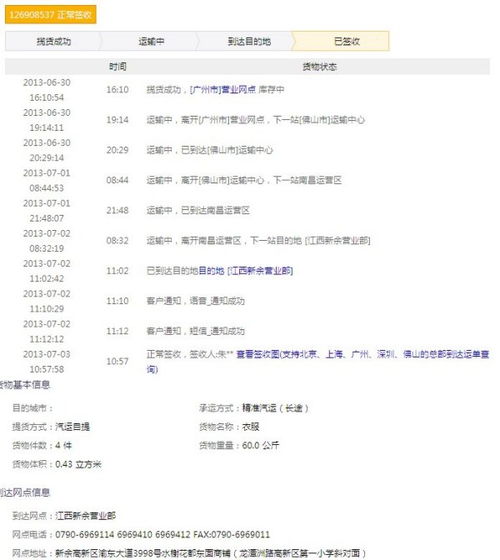Click status 离开[广州市]营业网点 下一站[佛山市]运输中心
500x560 pixels.
tap(256, 120)
